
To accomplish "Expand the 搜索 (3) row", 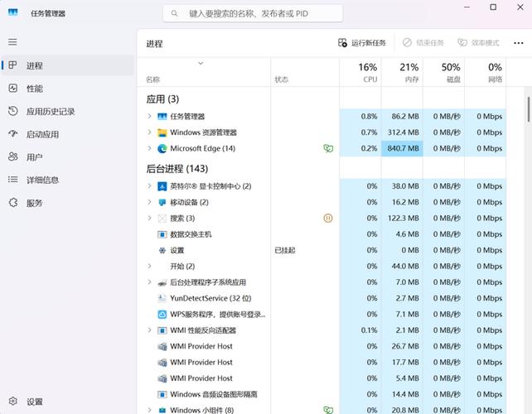I will 149,218.
